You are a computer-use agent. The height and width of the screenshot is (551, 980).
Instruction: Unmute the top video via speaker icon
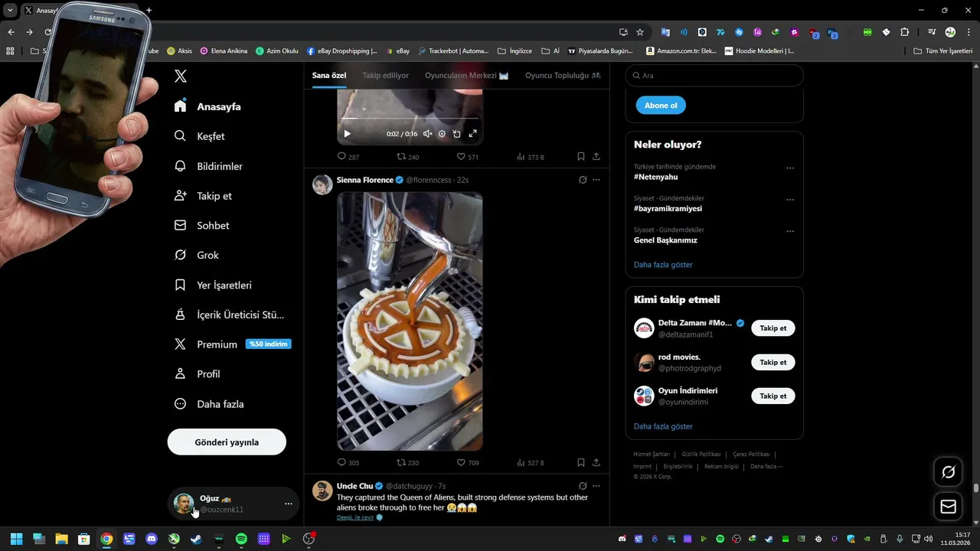point(427,134)
